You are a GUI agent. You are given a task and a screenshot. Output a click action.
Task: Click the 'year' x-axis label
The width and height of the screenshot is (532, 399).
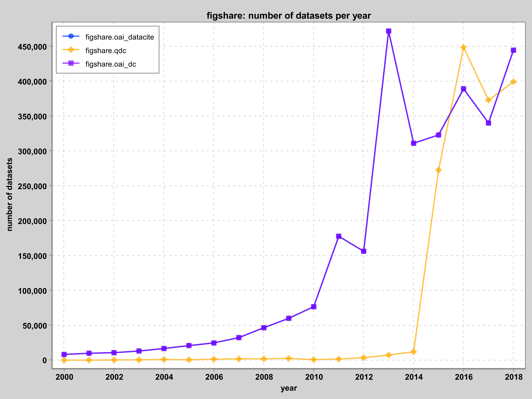tap(289, 388)
